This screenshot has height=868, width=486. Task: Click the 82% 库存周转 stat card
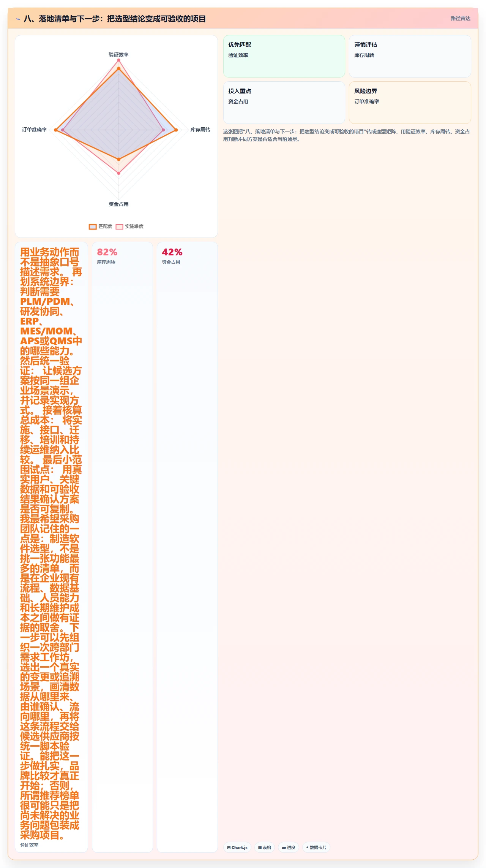coord(122,547)
